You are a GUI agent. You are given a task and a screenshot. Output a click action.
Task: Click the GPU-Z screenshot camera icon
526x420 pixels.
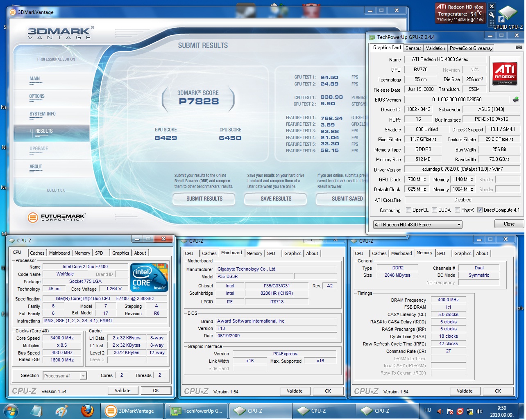pos(519,47)
